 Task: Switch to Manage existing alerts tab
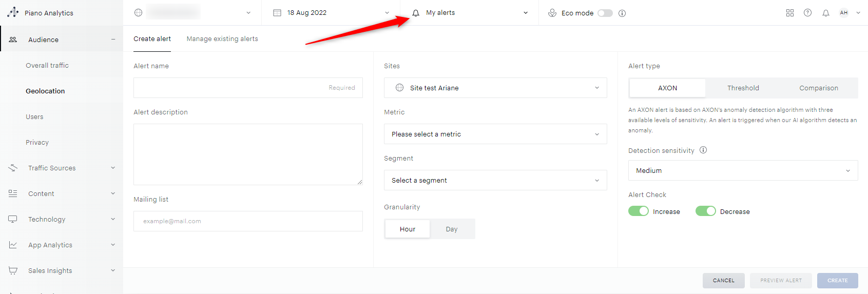click(x=222, y=39)
